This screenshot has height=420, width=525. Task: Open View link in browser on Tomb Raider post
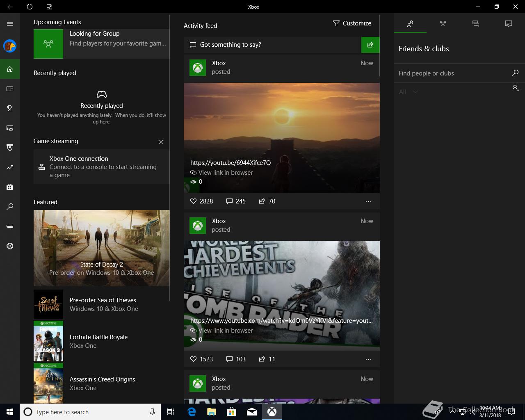point(221,331)
